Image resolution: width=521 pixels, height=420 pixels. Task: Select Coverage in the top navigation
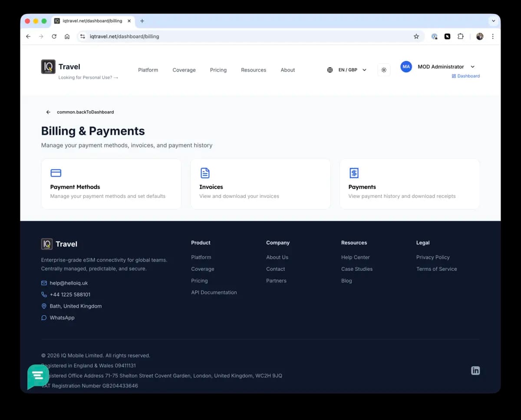pos(184,70)
